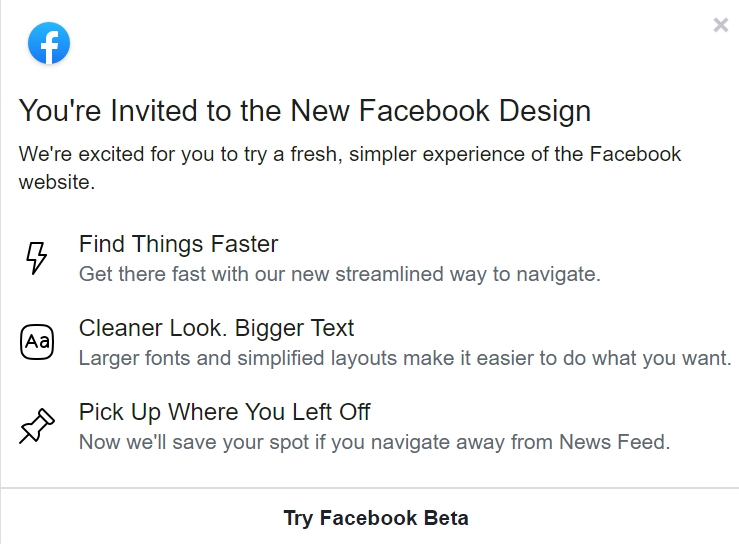Viewport: 739px width, 544px height.
Task: Click the "We're excited for you" intro paragraph
Action: (x=350, y=168)
